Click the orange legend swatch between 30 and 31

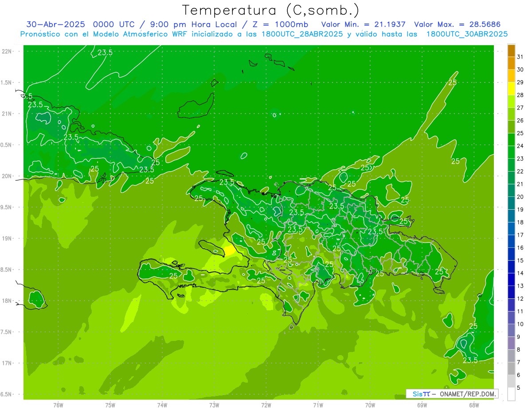point(511,63)
